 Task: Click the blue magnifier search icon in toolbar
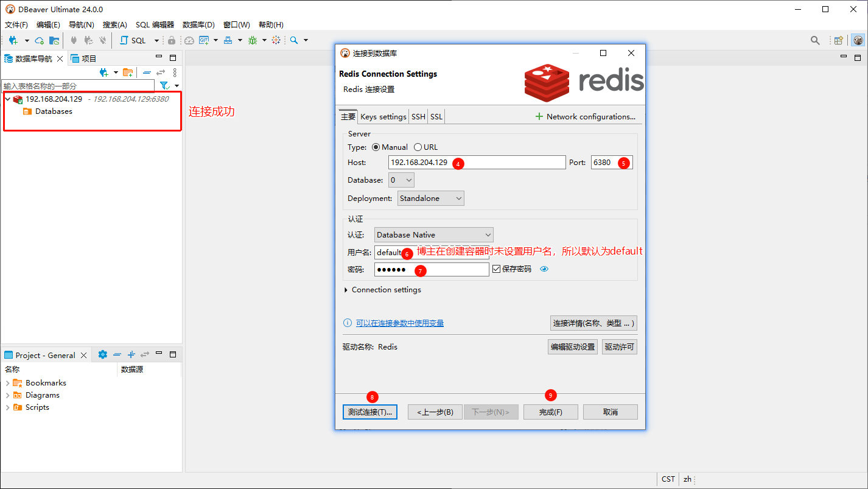294,40
